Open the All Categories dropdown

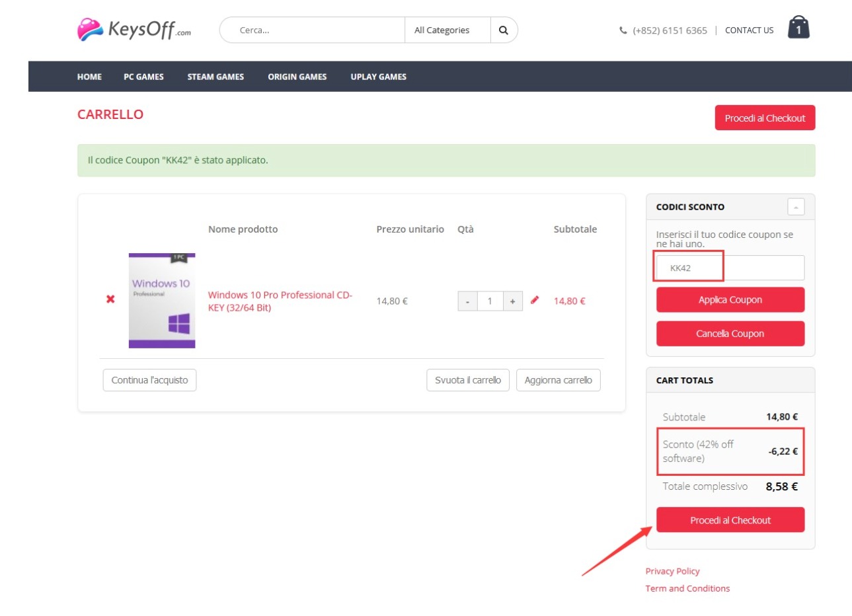(448, 30)
